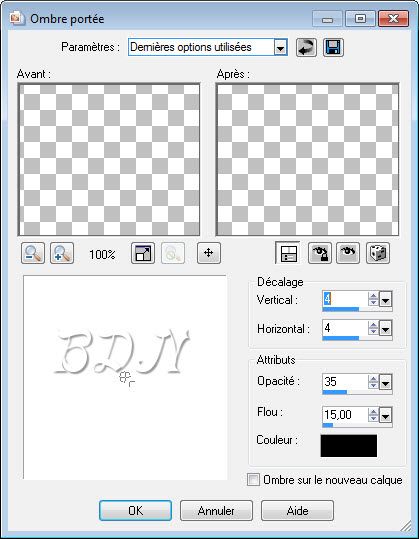Toggle the show/hide previews panel icon
The height and width of the screenshot is (539, 419).
click(288, 253)
